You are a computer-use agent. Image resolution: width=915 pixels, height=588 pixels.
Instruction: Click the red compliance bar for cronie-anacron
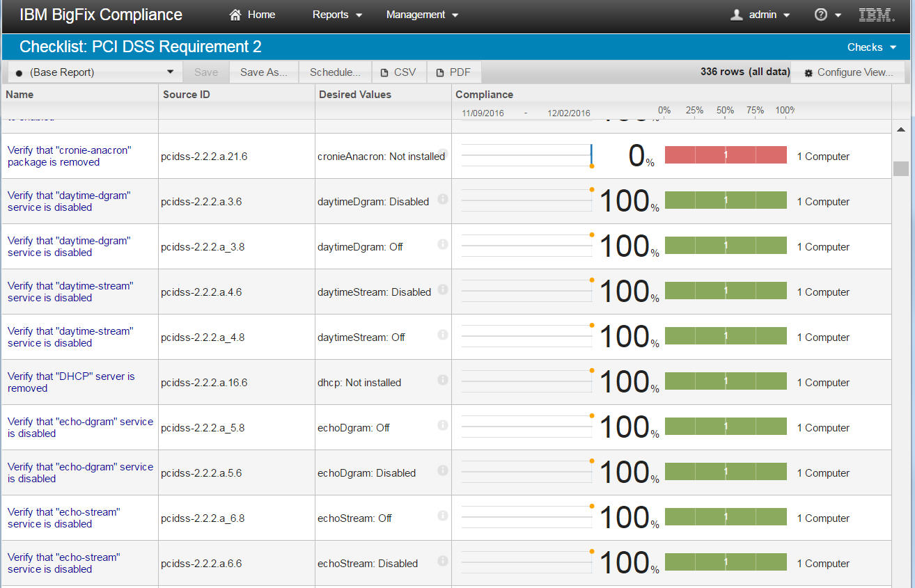coord(726,155)
